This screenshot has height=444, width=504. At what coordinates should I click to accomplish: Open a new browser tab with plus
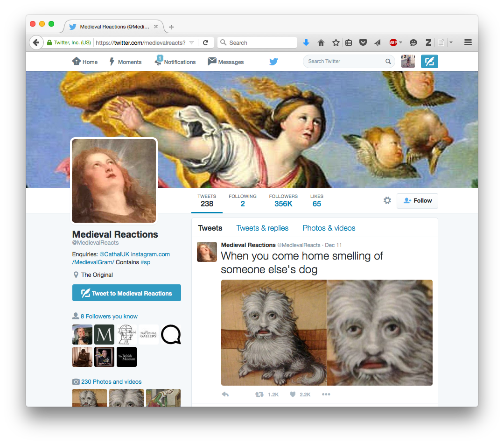pyautogui.click(x=171, y=27)
